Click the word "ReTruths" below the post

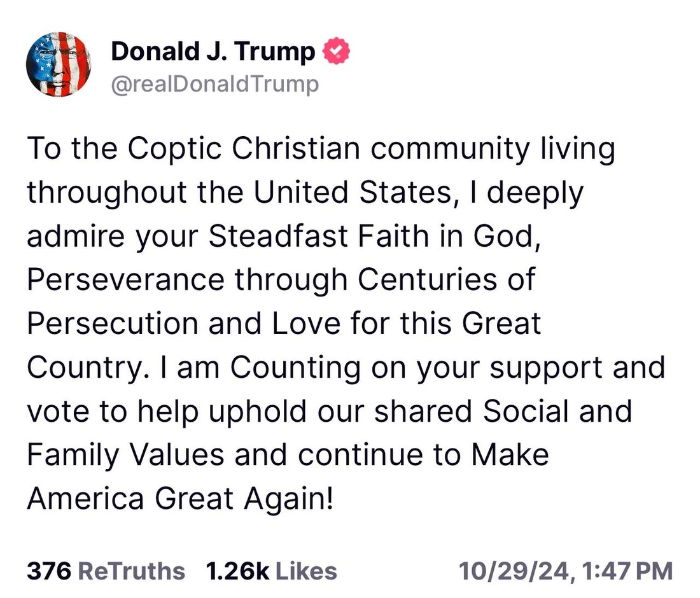click(x=131, y=571)
